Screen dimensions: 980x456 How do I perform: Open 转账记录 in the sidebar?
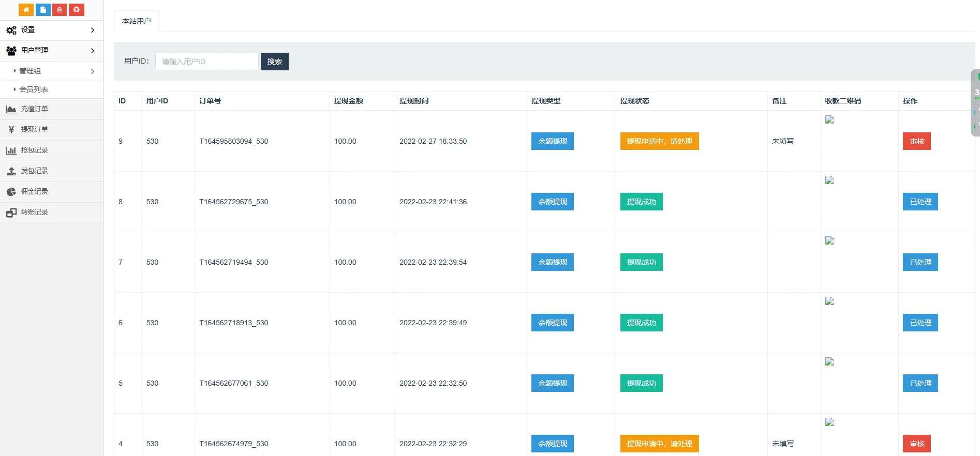pyautogui.click(x=34, y=212)
